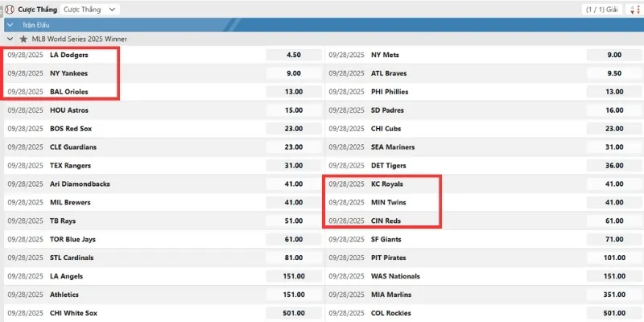Click the SEA Mariners team name
This screenshot has height=322, width=644.
click(393, 147)
